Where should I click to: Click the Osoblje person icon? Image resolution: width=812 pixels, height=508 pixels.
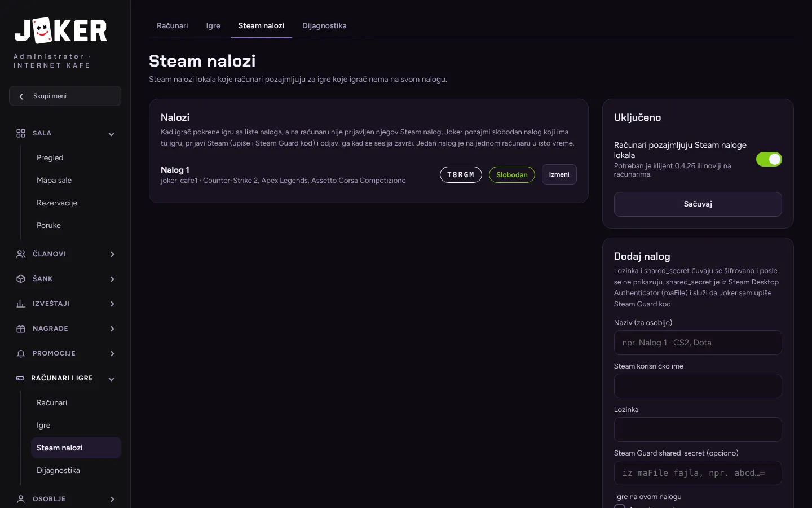(x=21, y=499)
